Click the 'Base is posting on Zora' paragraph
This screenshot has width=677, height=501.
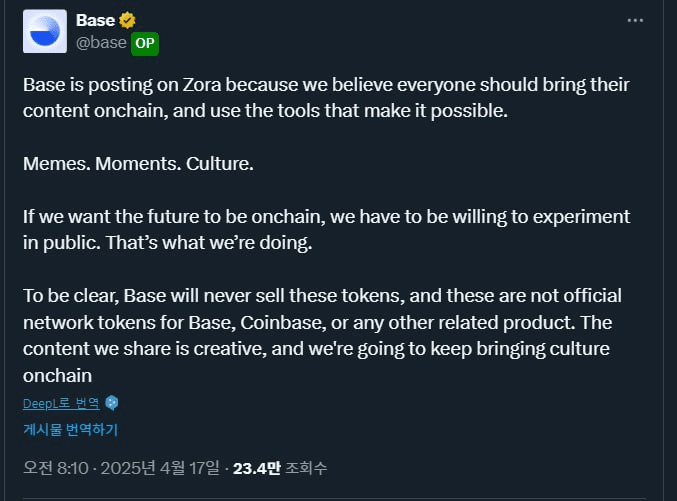(x=326, y=98)
